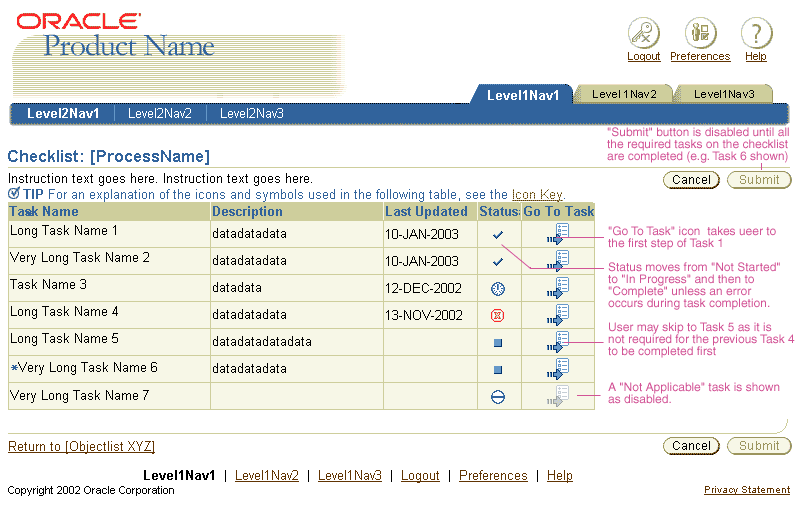The width and height of the screenshot is (800, 510).
Task: Click Logout text link under key icon
Action: [x=644, y=56]
